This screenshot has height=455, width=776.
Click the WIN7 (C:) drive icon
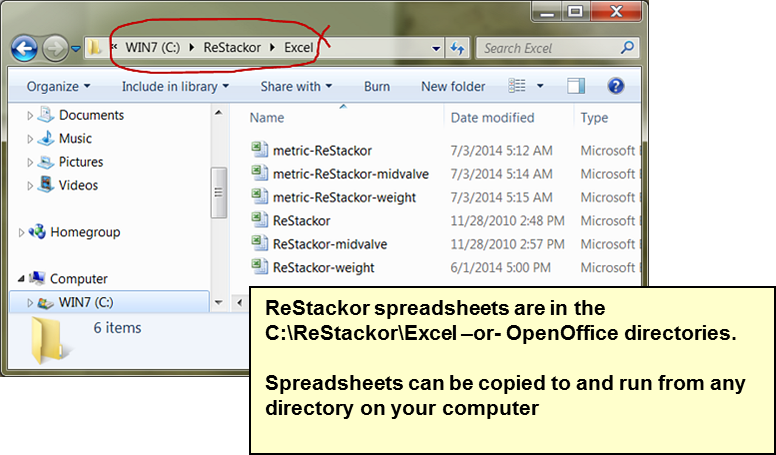[46, 303]
